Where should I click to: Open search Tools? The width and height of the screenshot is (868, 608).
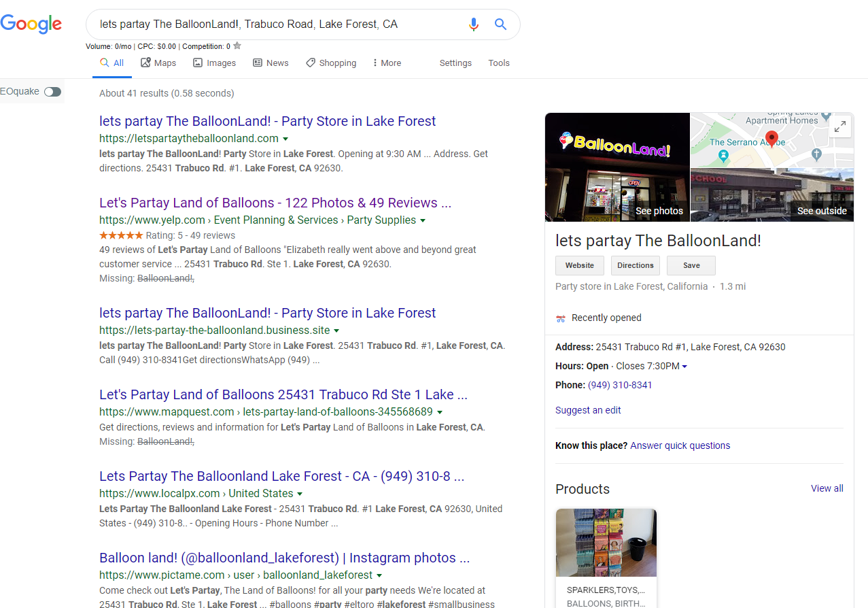click(x=499, y=63)
